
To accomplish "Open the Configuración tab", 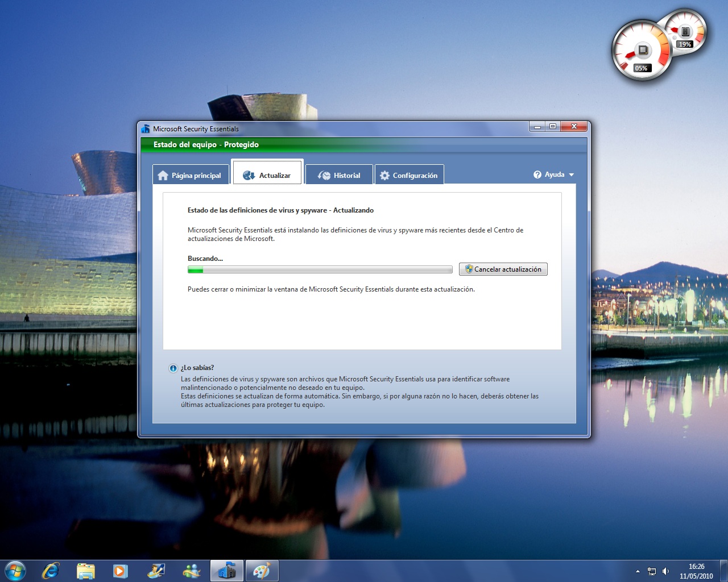I will 409,175.
